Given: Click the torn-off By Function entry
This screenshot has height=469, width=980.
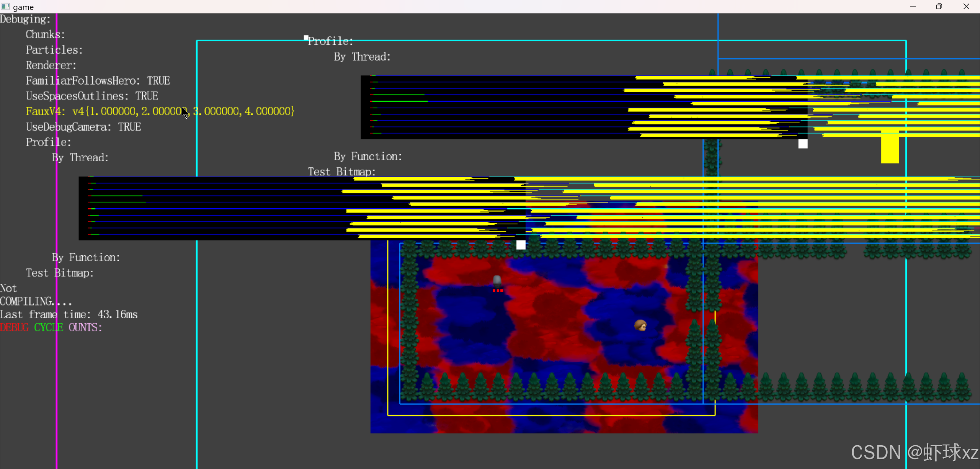Looking at the screenshot, I should pyautogui.click(x=367, y=157).
